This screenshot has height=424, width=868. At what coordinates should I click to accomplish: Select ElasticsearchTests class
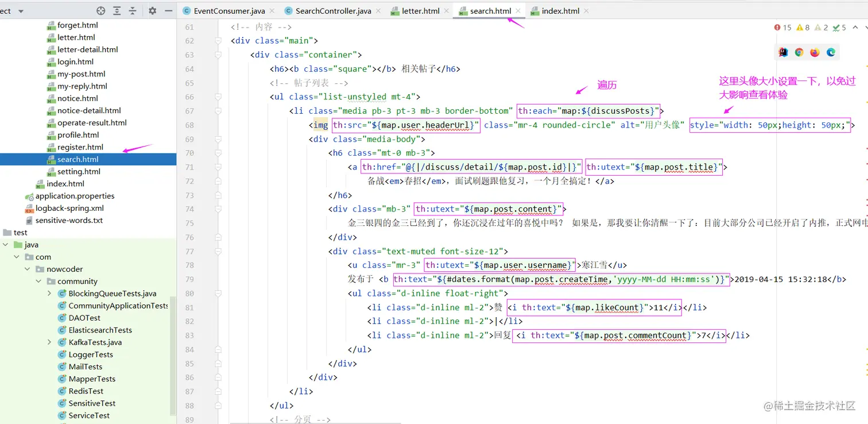(x=100, y=330)
